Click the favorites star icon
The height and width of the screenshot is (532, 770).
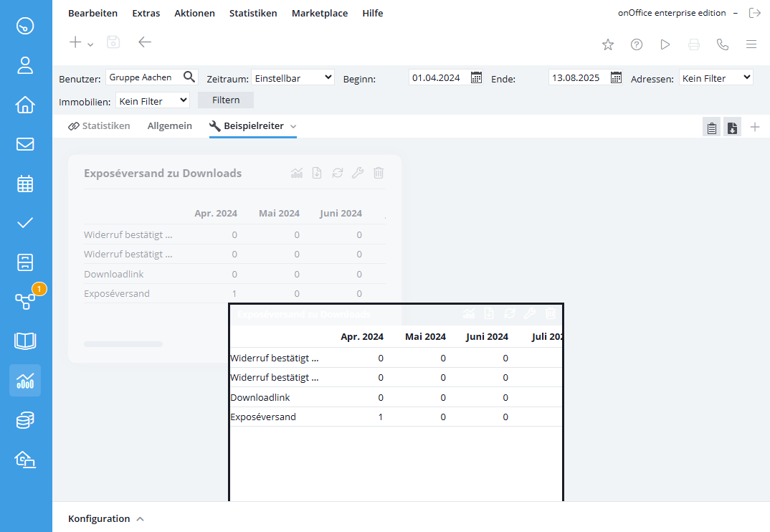(608, 44)
